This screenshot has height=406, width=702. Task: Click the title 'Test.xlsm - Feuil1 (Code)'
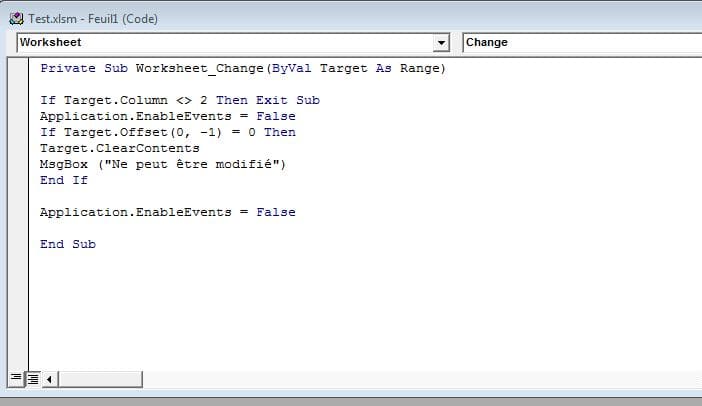(93, 19)
